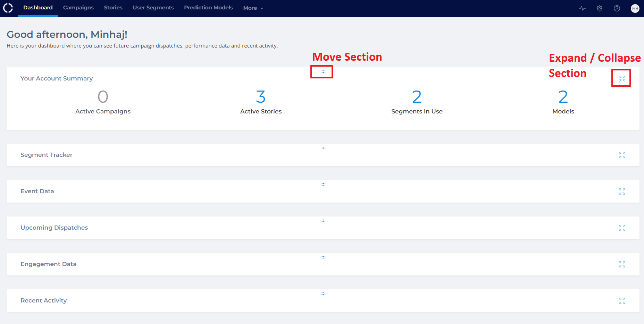Click the Models label
The height and width of the screenshot is (324, 644).
[x=563, y=111]
